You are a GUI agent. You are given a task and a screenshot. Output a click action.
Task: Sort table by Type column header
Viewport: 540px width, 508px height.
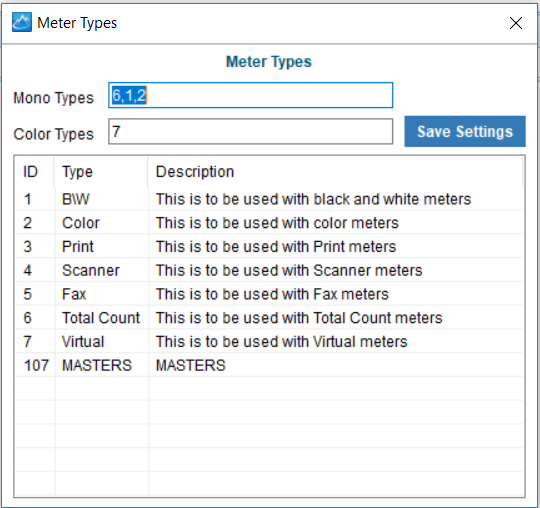[x=101, y=172]
